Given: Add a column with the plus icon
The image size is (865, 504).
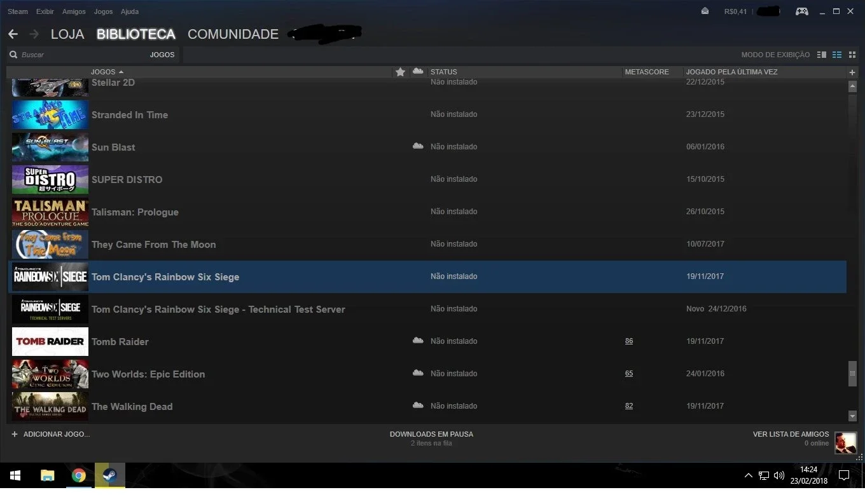Looking at the screenshot, I should (x=852, y=72).
